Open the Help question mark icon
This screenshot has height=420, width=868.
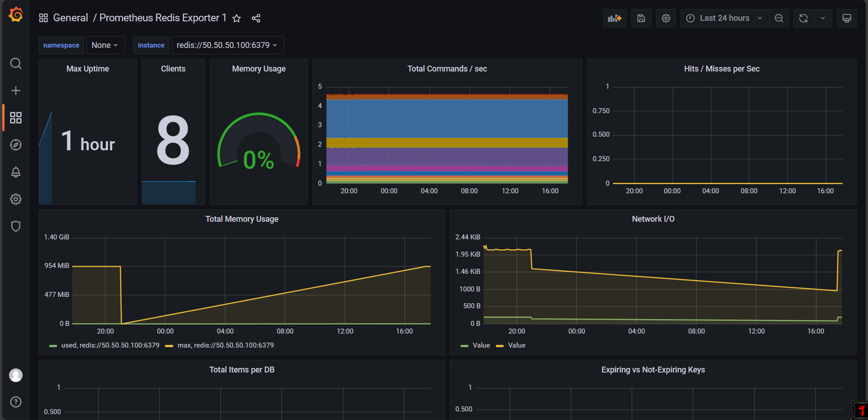coord(16,402)
